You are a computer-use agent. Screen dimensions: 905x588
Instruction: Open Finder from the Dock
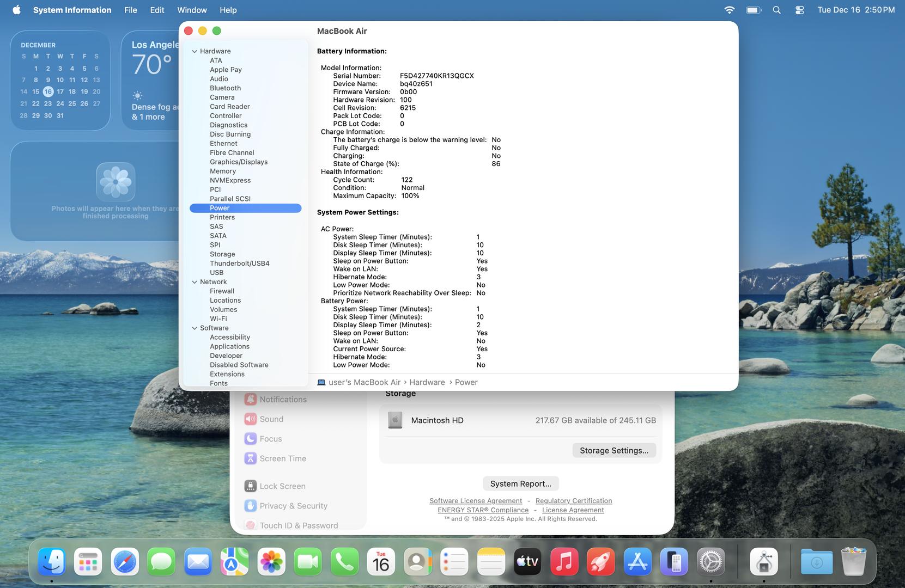pos(52,562)
